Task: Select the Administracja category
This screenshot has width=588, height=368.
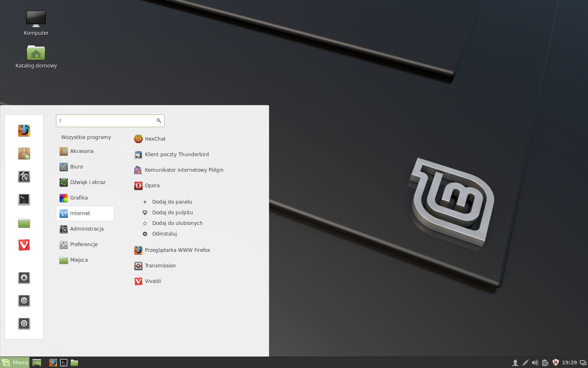Action: [x=85, y=229]
